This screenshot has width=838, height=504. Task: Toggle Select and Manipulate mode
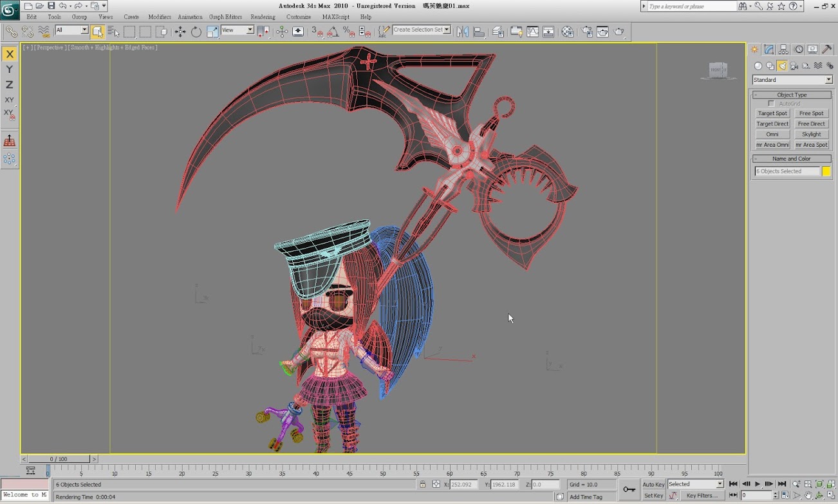282,31
